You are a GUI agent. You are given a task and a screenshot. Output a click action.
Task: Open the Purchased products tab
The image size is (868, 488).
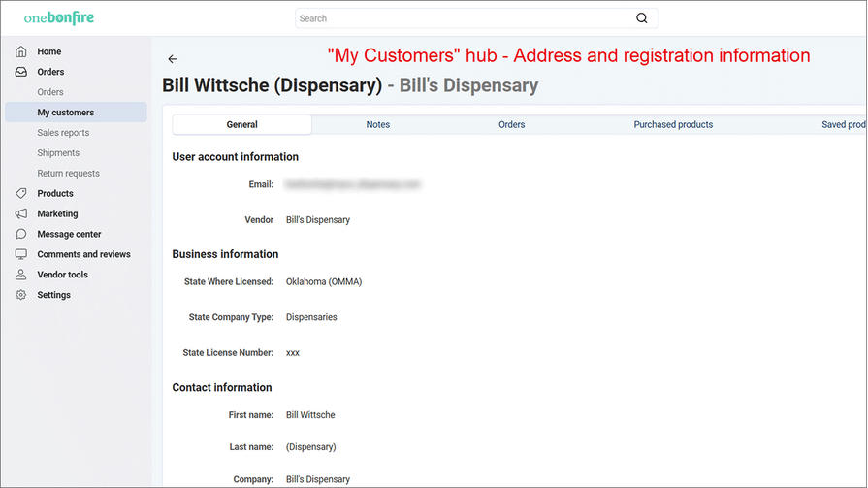point(673,124)
